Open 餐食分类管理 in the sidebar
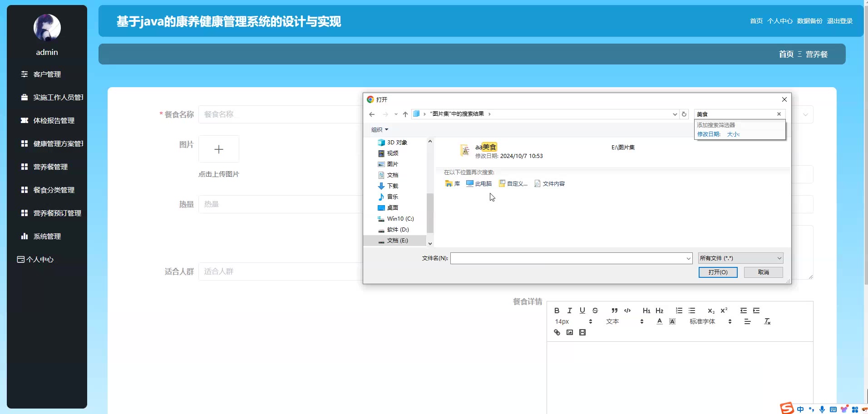Image resolution: width=868 pixels, height=414 pixels. [47, 190]
